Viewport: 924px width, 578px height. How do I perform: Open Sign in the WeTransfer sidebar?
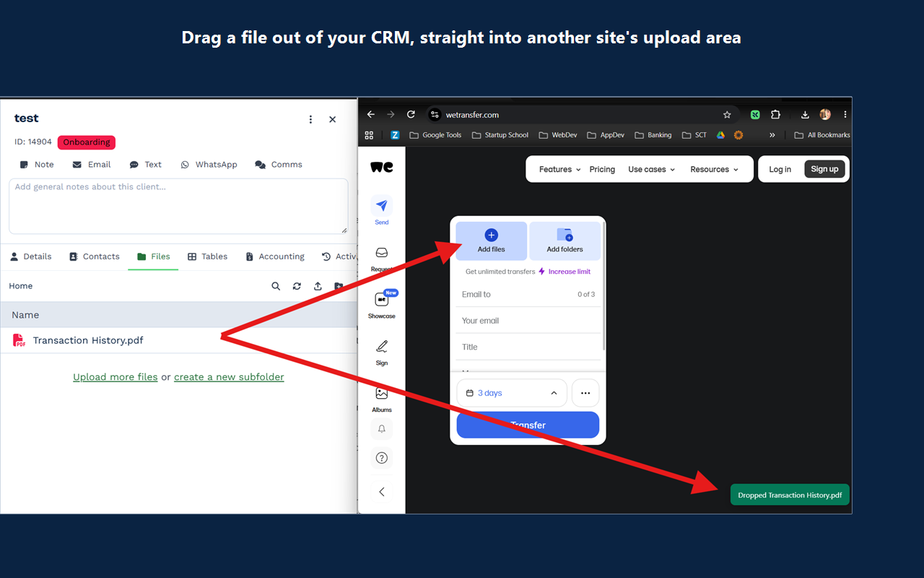[382, 353]
